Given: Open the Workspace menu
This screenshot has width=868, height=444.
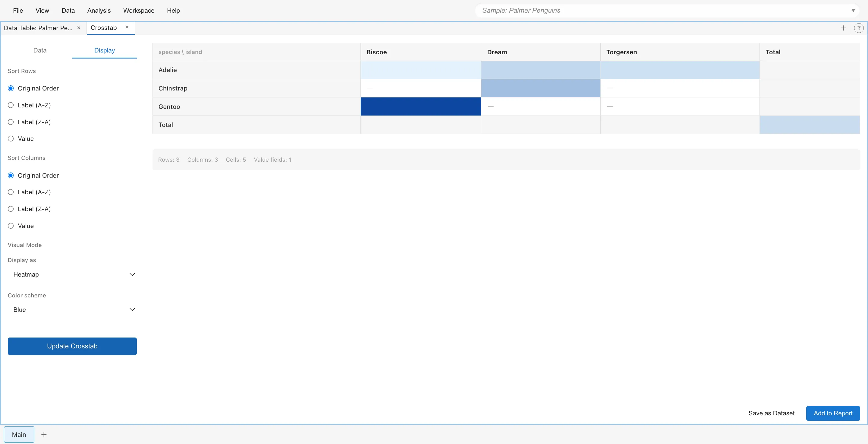Looking at the screenshot, I should (x=139, y=11).
